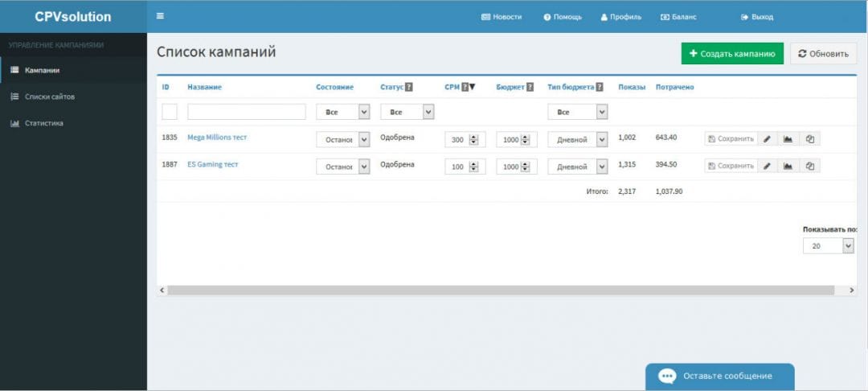Click pencil edit icon for ES Gaming тест
The image size is (868, 391).
(768, 166)
